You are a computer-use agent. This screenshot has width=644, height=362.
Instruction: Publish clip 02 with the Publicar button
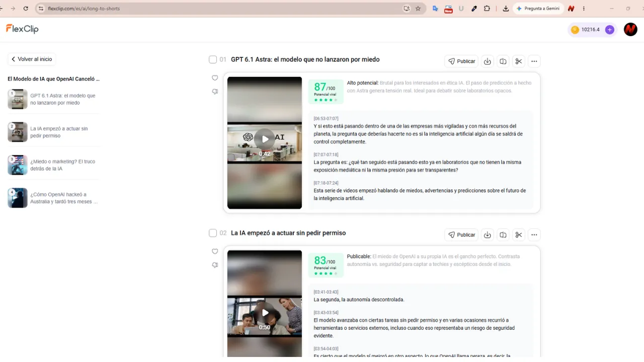point(461,235)
